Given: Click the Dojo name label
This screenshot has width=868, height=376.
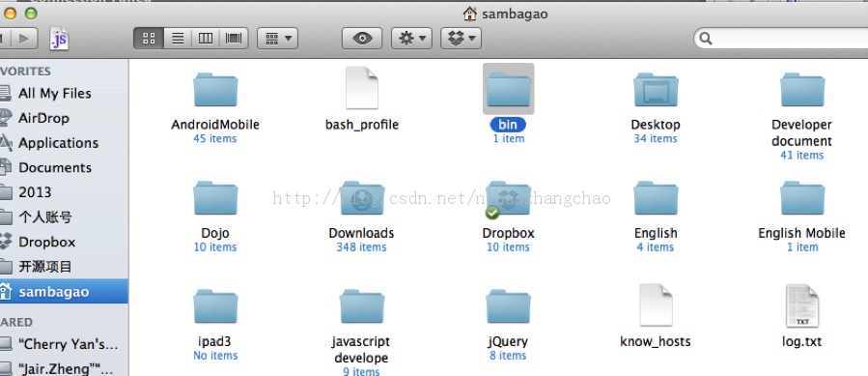Looking at the screenshot, I should point(215,233).
